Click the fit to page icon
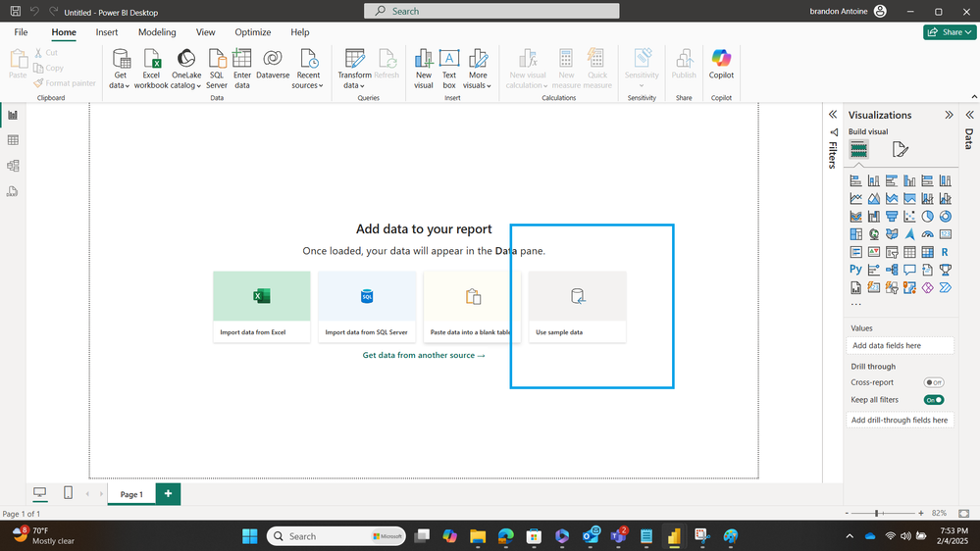Viewport: 980px width, 551px height. (x=963, y=513)
